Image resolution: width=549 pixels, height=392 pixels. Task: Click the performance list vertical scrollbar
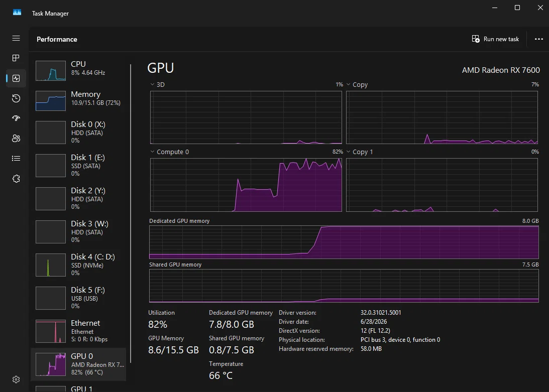131,213
